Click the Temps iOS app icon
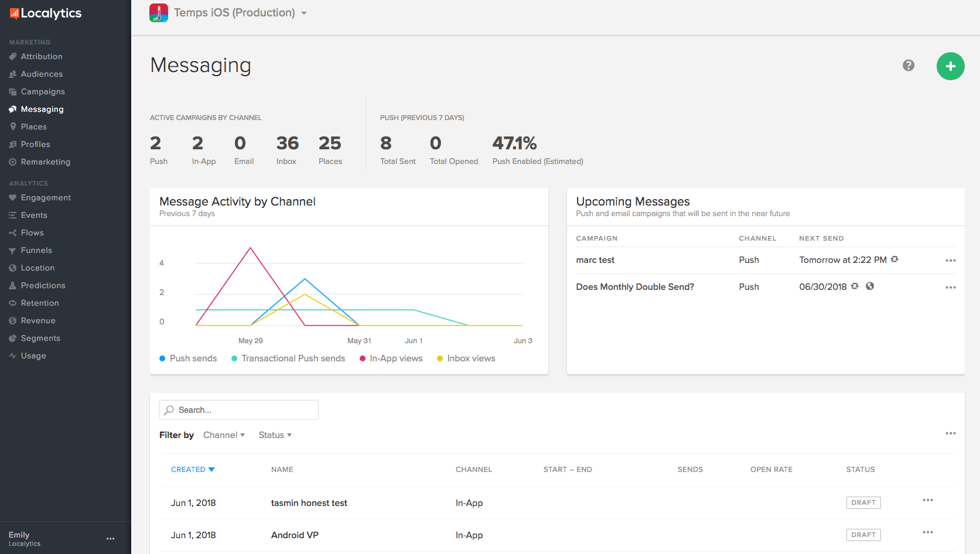 (x=159, y=13)
